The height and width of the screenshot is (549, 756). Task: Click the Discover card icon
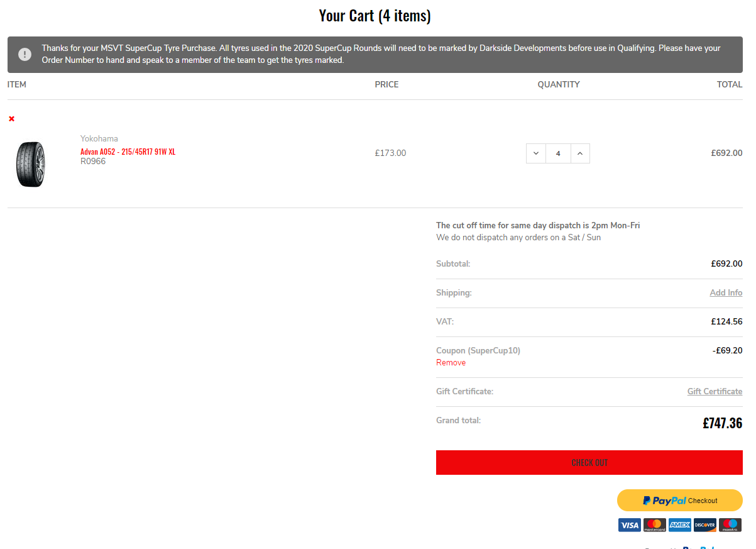click(x=704, y=525)
